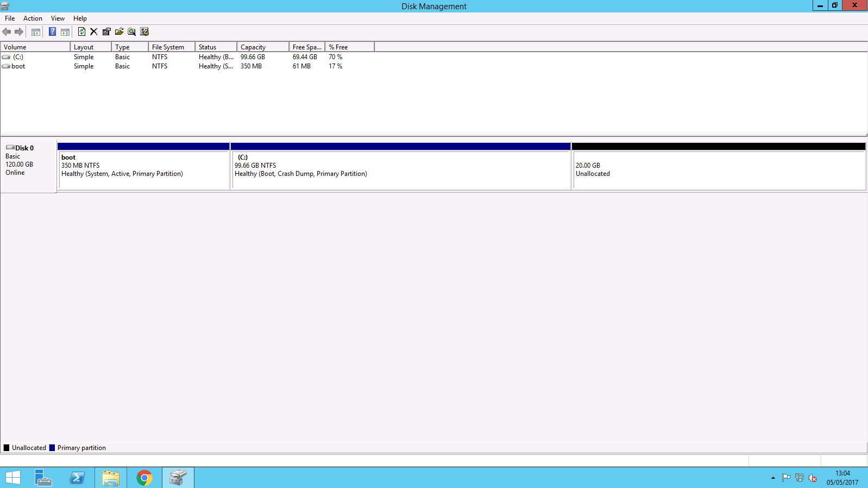Viewport: 868px width, 488px height.
Task: Sort by the Free Space column header
Action: point(307,47)
